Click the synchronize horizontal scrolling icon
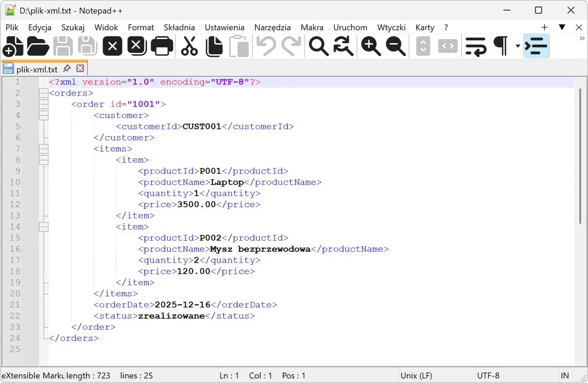The image size is (588, 383). point(448,46)
